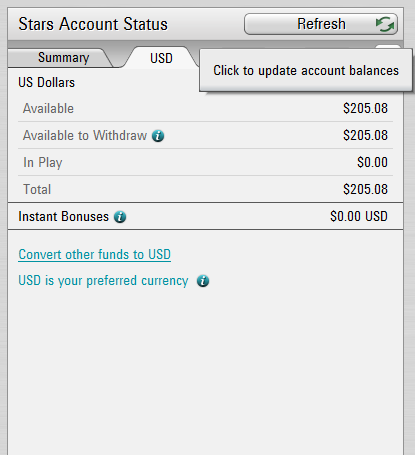Select the In Play row label

[x=43, y=163]
